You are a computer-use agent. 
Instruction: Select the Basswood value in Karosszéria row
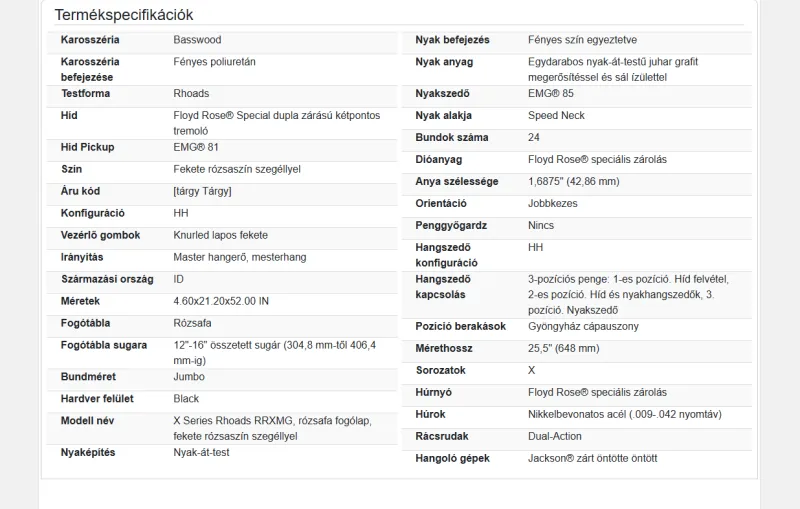197,40
